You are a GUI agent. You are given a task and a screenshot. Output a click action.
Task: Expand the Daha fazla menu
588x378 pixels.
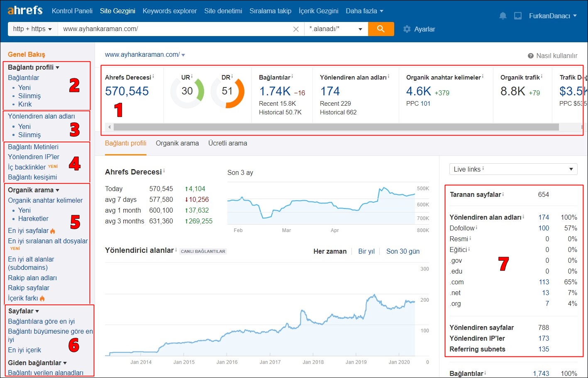(364, 11)
